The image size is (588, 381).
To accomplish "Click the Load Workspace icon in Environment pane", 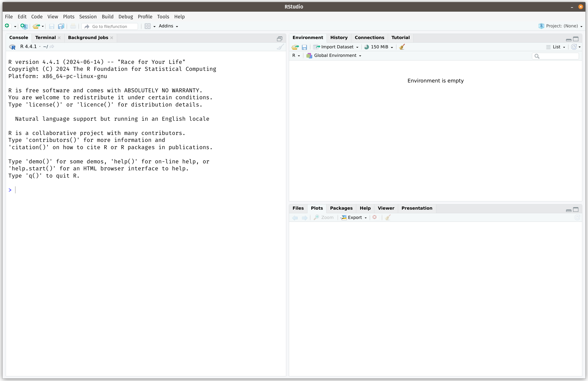I will click(295, 47).
